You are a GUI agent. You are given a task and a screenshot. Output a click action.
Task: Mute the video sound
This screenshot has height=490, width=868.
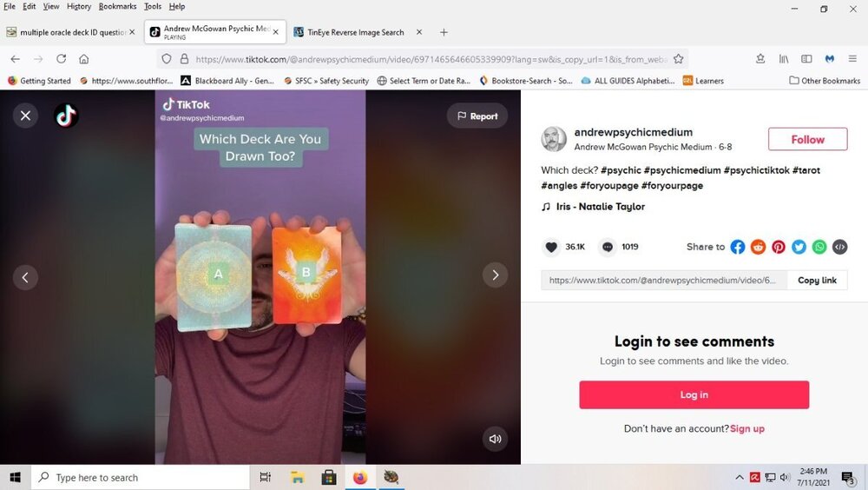coord(495,439)
